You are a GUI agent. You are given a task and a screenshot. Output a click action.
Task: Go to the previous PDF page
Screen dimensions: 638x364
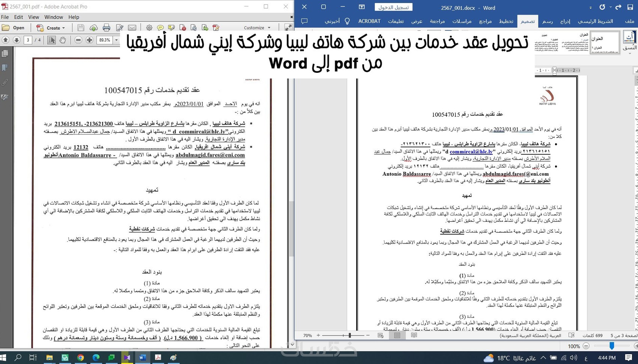(x=6, y=40)
